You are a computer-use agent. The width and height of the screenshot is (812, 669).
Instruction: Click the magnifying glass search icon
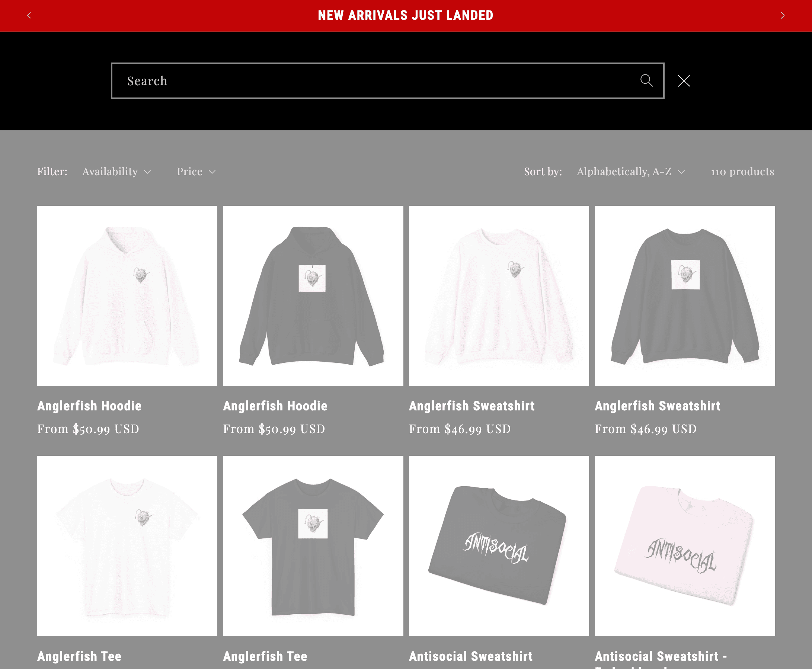(646, 80)
